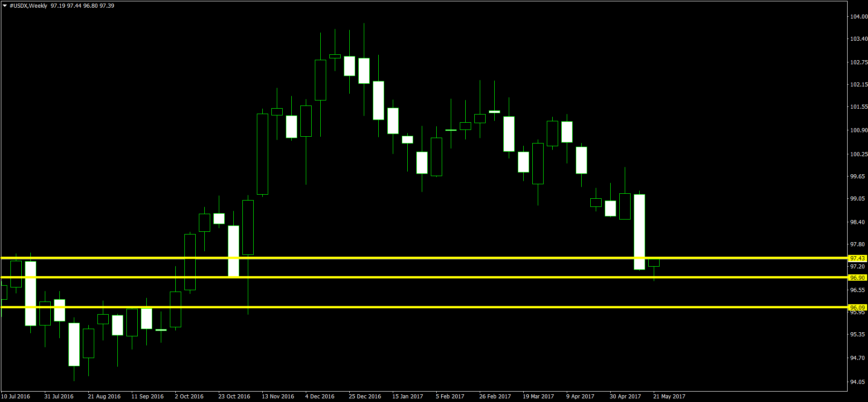Click the 26 Feb 2017 date label
868x402 pixels.
coord(495,397)
